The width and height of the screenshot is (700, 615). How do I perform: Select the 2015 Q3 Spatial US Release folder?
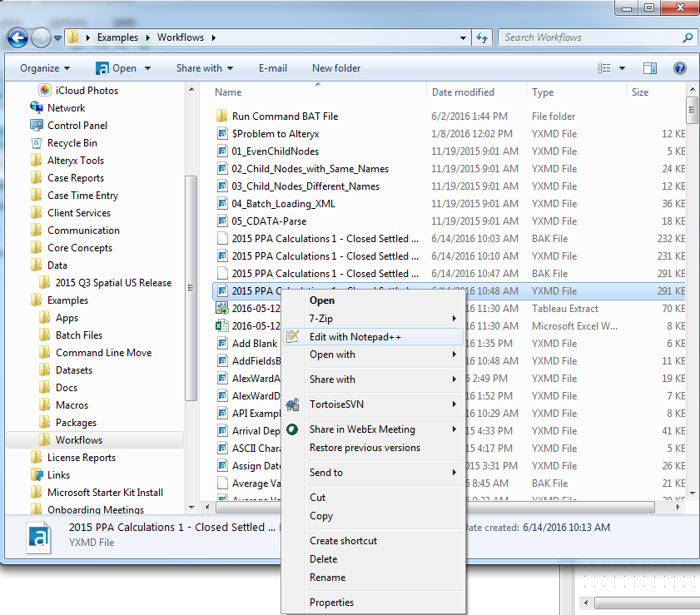113,283
